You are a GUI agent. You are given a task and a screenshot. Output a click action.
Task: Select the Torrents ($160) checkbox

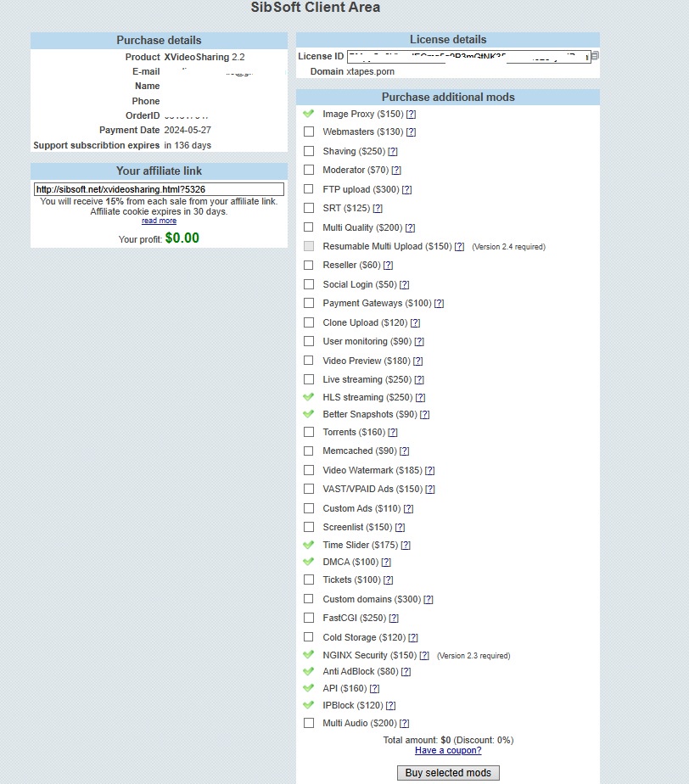pos(309,432)
